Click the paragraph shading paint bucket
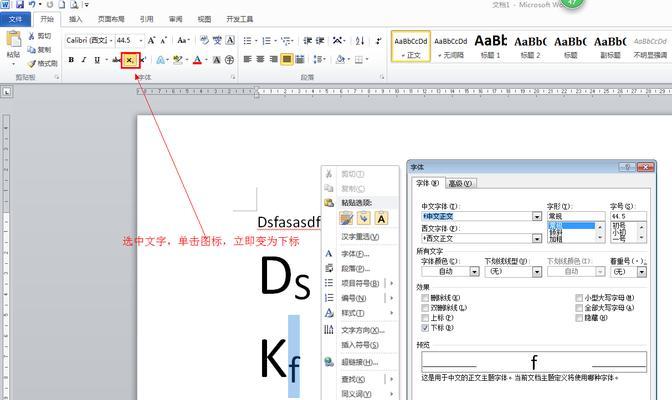 pyautogui.click(x=340, y=59)
